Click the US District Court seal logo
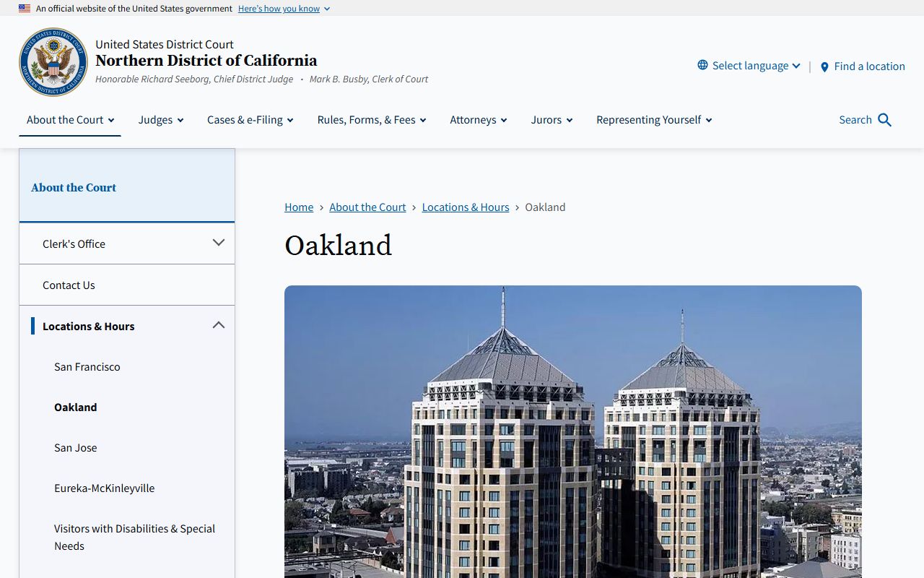 tap(53, 62)
